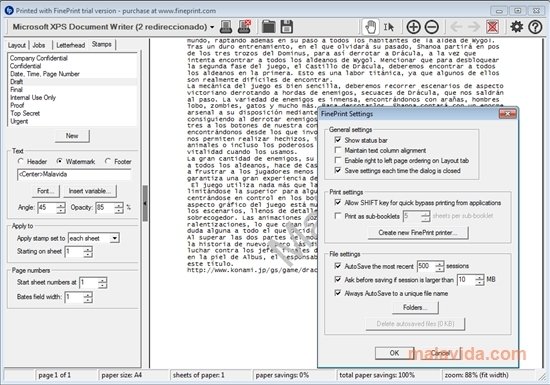Click the 'Insert variable...' button

pos(89,191)
